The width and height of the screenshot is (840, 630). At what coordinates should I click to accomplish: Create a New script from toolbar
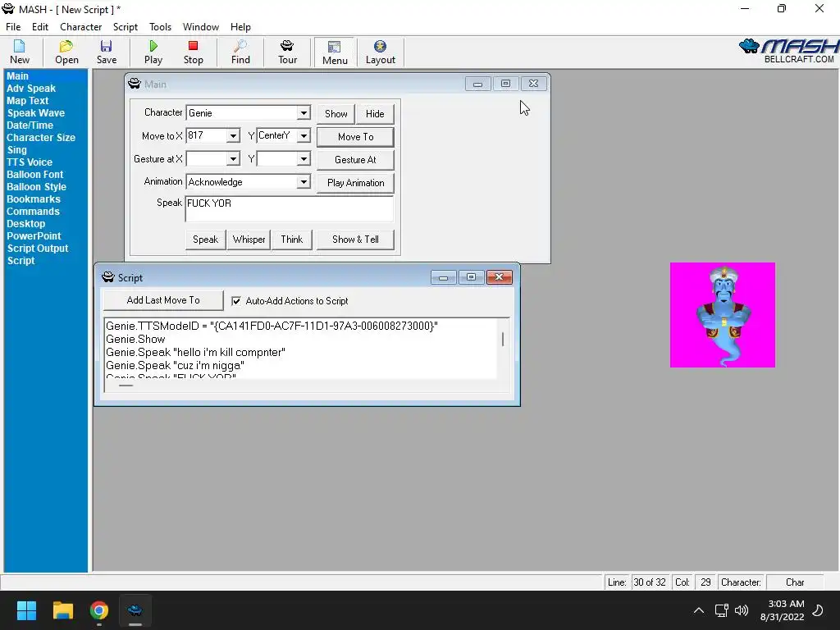[x=20, y=52]
